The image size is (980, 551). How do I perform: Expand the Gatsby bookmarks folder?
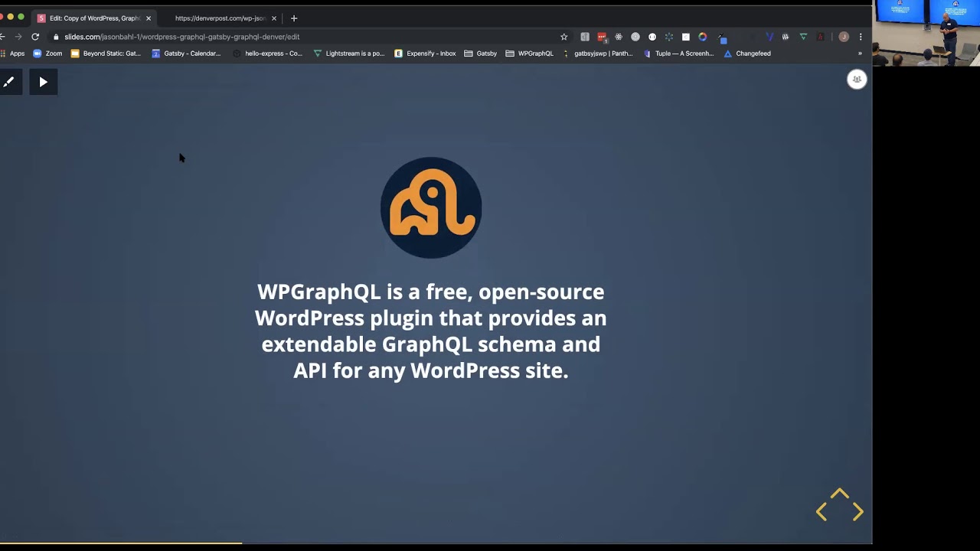(480, 54)
